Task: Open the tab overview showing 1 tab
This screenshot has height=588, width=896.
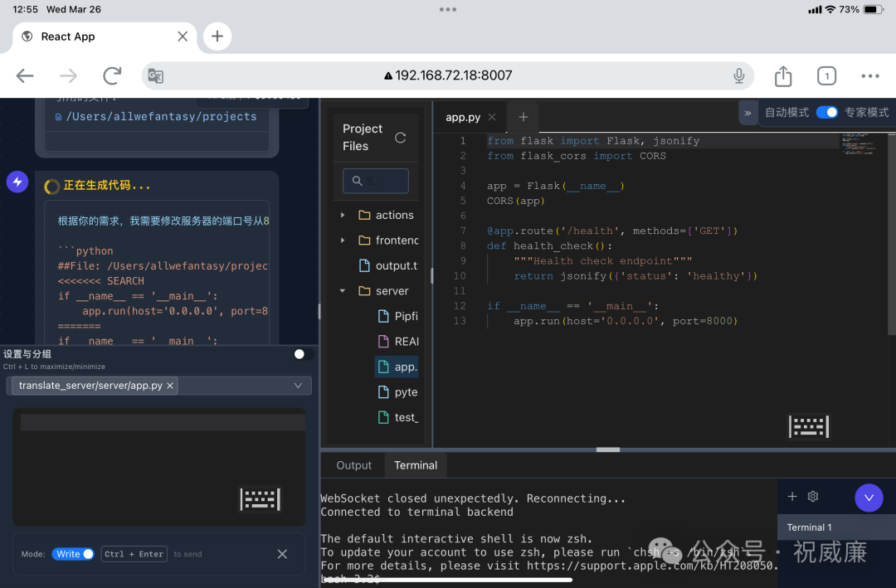Action: pyautogui.click(x=826, y=75)
